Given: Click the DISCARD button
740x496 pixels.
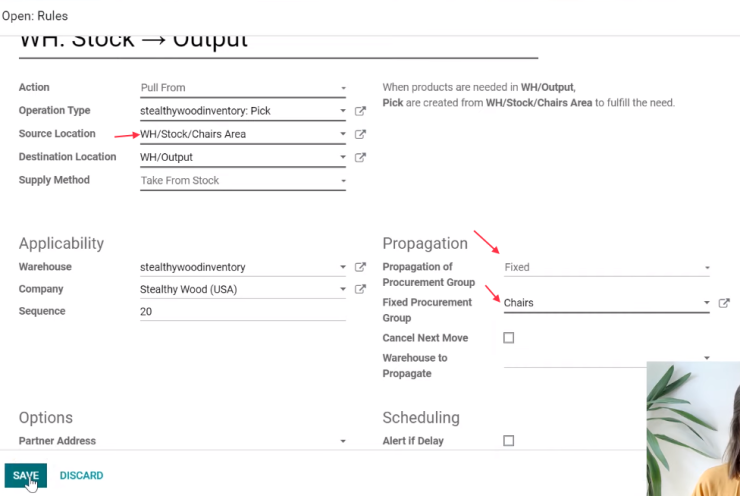Looking at the screenshot, I should click(81, 476).
